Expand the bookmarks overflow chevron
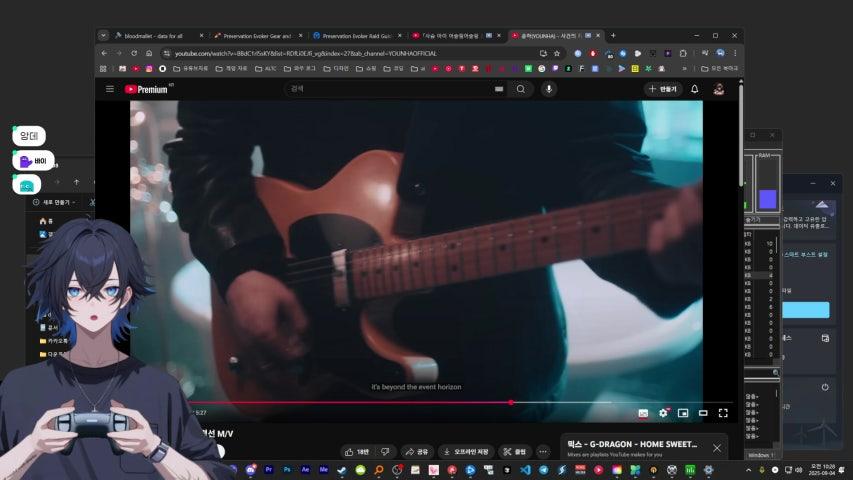 click(x=684, y=69)
